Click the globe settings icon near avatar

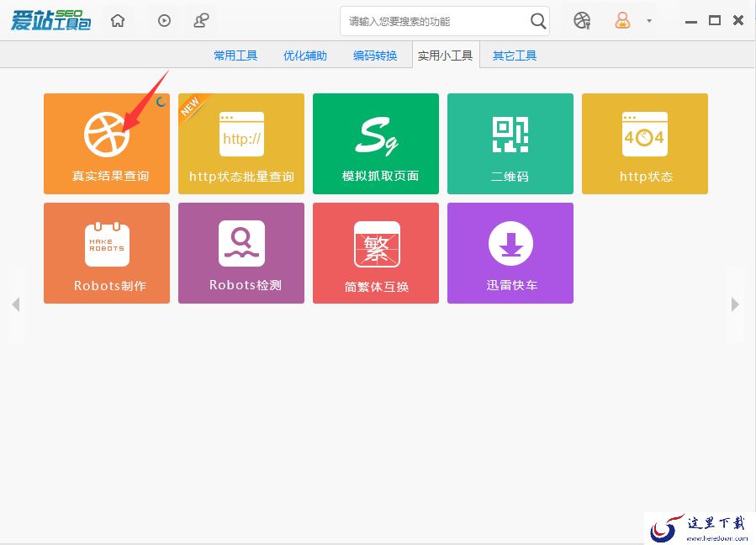point(582,21)
